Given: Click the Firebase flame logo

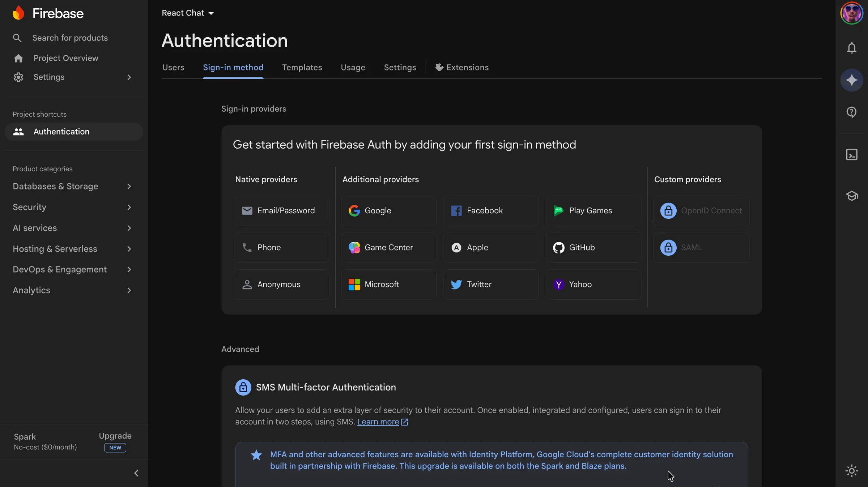Looking at the screenshot, I should (18, 13).
